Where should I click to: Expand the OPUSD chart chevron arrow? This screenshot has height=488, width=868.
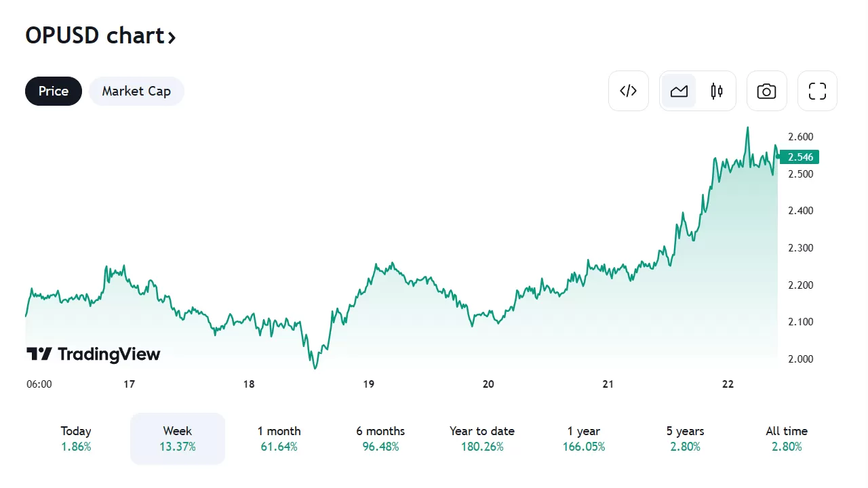coord(172,37)
